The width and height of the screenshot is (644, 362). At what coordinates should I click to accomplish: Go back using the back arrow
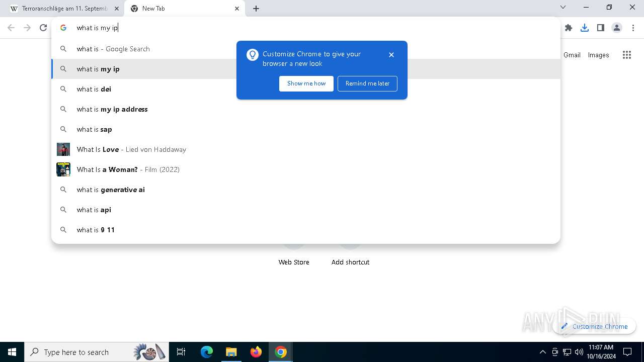[x=11, y=28]
